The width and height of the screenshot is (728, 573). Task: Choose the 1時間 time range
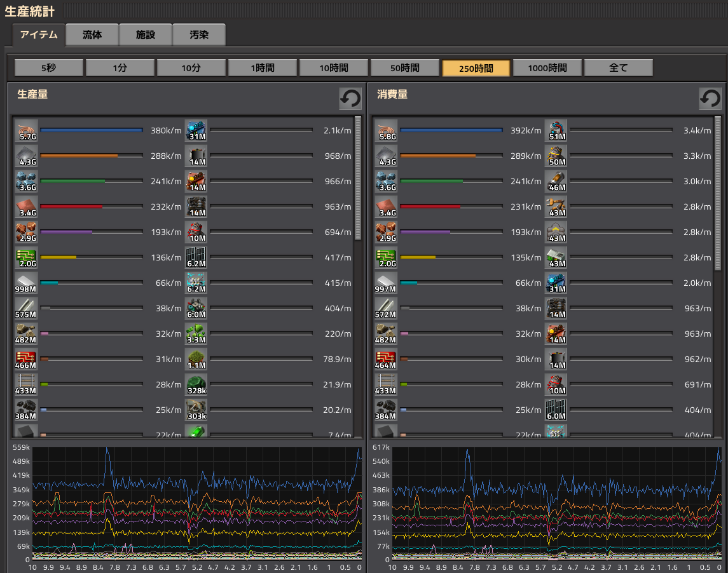click(263, 68)
